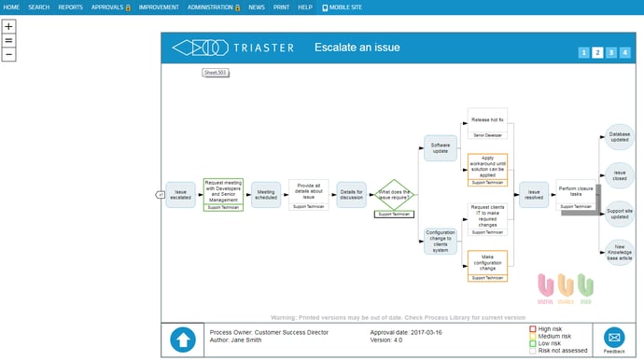Click the Triaster logo
Image resolution: width=644 pixels, height=361 pixels.
coord(233,48)
